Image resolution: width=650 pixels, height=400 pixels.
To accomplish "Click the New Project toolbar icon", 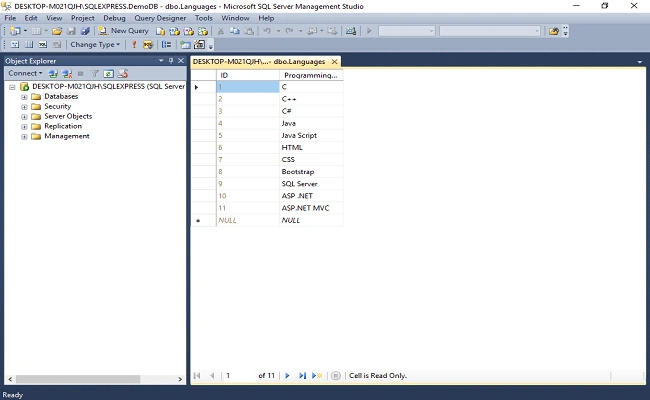I will click(15, 31).
